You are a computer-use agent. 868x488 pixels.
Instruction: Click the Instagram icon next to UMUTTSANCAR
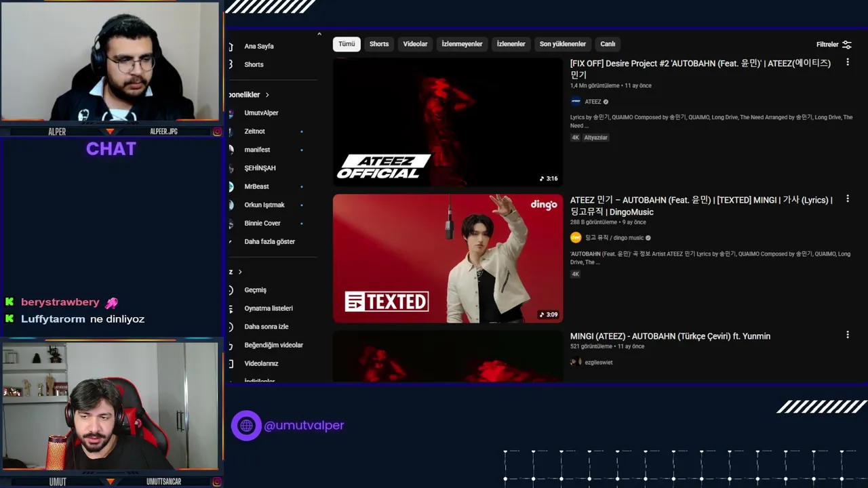217,482
